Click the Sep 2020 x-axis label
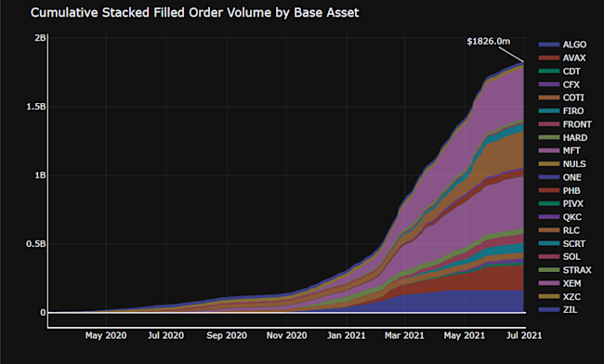 [x=227, y=335]
